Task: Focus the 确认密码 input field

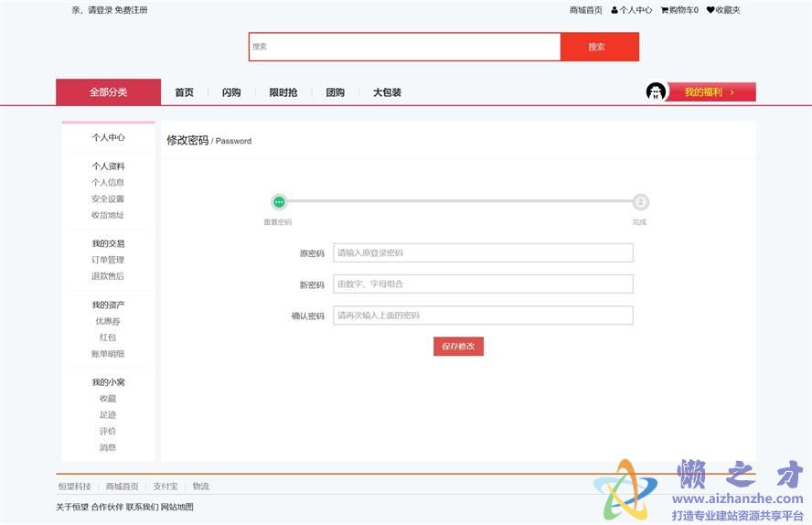Action: click(x=483, y=316)
